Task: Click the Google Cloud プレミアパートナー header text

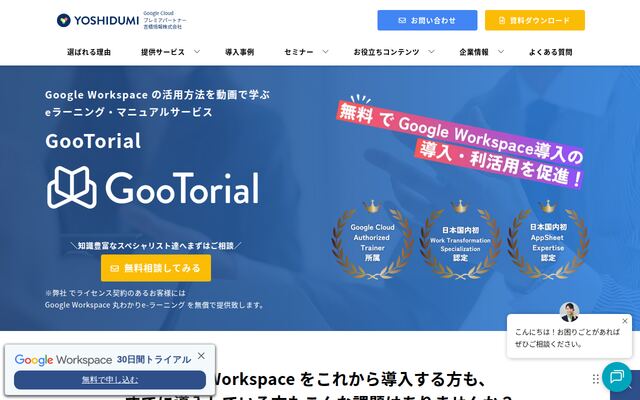Action: coord(164,20)
